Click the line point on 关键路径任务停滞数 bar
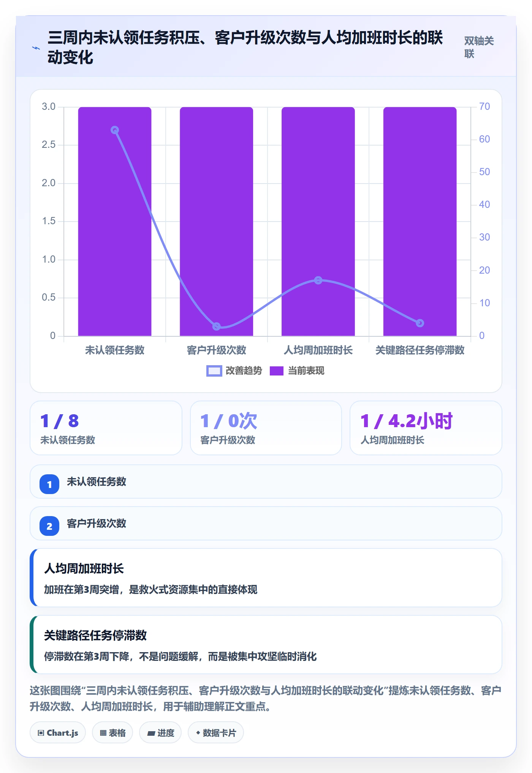 pos(420,323)
